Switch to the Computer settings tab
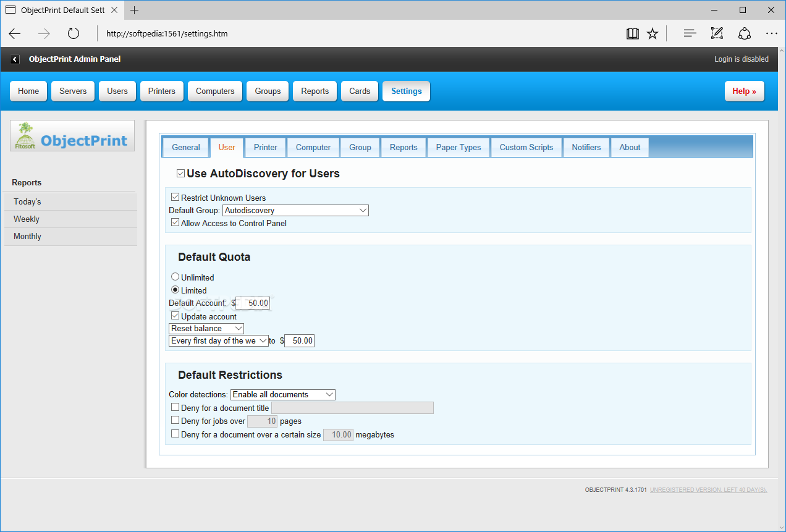 tap(313, 147)
